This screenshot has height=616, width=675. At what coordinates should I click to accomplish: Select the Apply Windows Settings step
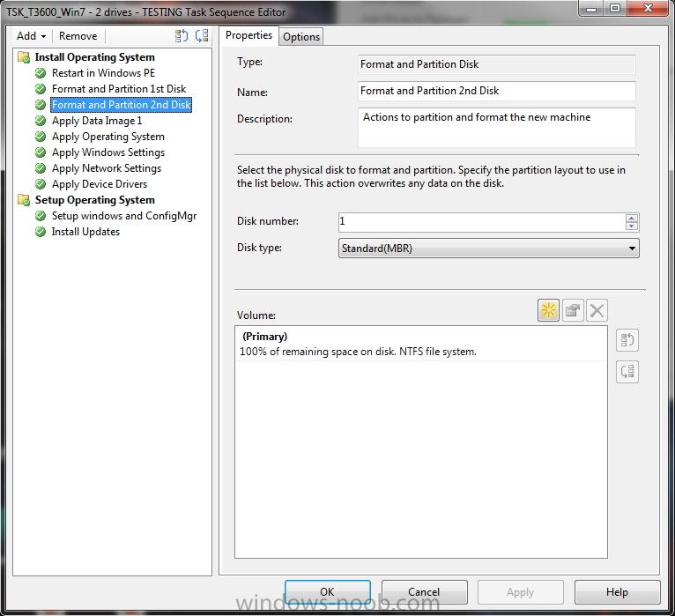[x=108, y=152]
